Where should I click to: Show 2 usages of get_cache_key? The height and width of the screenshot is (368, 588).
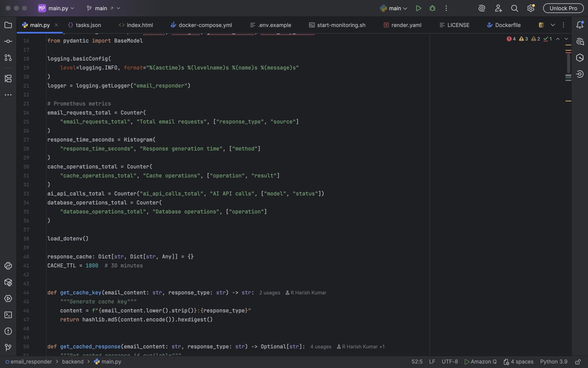[x=269, y=293]
